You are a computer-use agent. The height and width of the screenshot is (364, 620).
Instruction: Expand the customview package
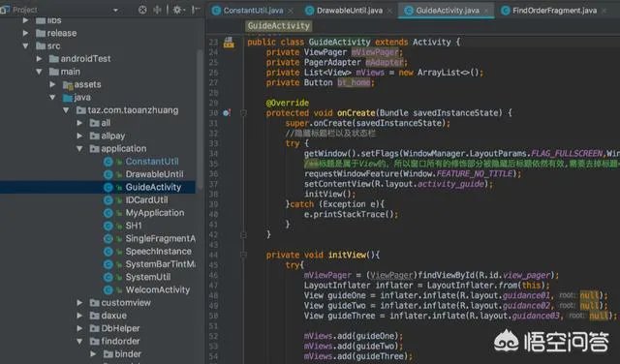pos(79,302)
